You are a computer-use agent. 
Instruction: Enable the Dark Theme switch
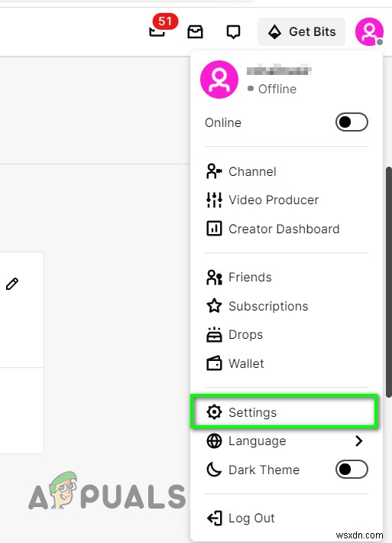(x=352, y=470)
